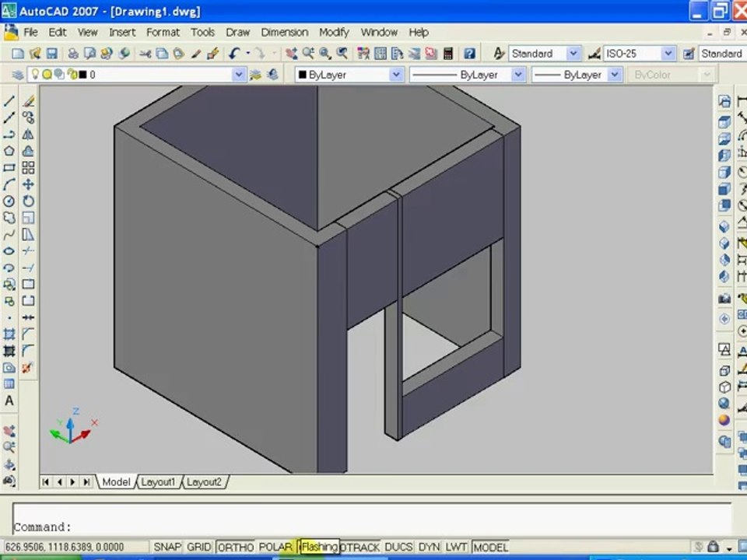This screenshot has width=747, height=560.
Task: Select the Rectangle drawing tool
Action: [9, 168]
